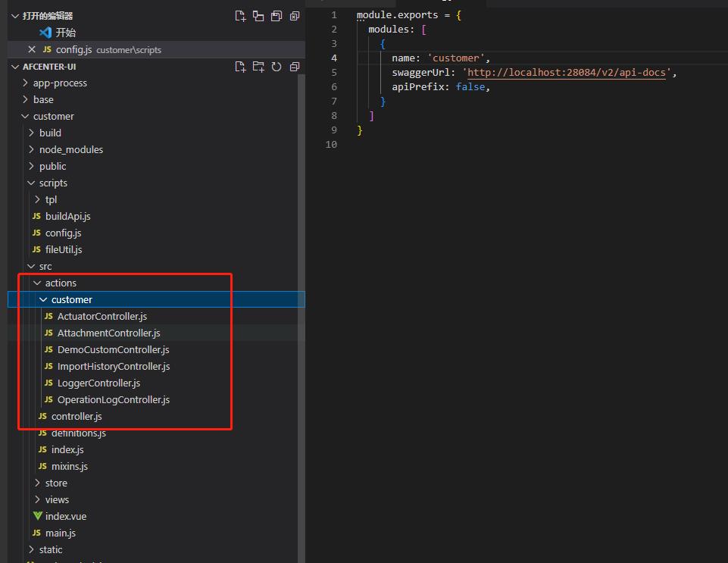This screenshot has height=563, width=728.
Task: Close config.js in open editors list
Action: point(31,49)
